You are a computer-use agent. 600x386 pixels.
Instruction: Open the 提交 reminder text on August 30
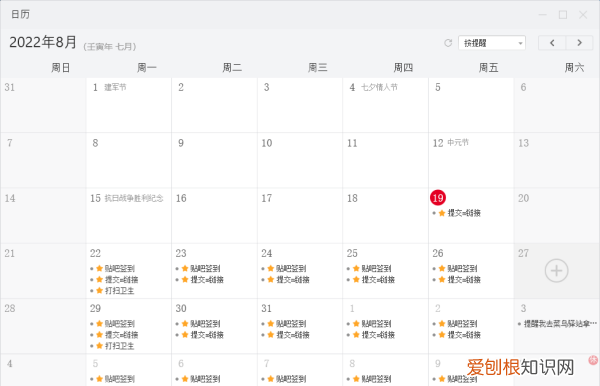click(x=207, y=335)
